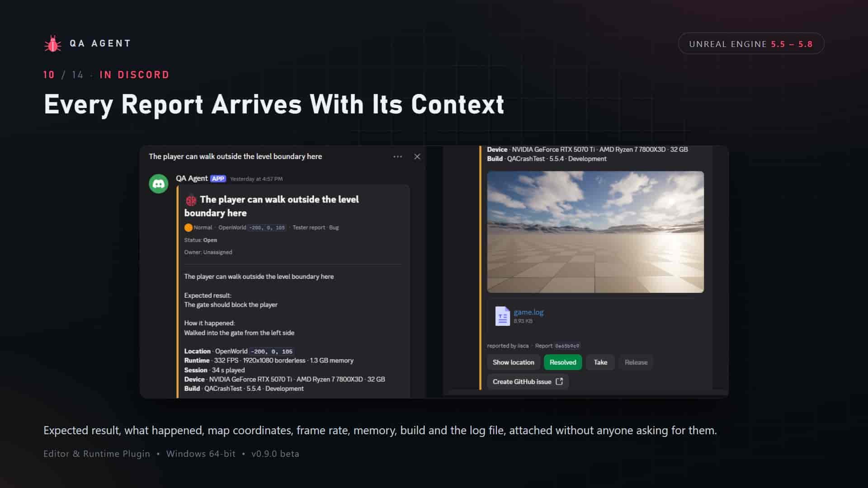
Task: Click the QA Agent bug logo icon
Action: [x=53, y=44]
